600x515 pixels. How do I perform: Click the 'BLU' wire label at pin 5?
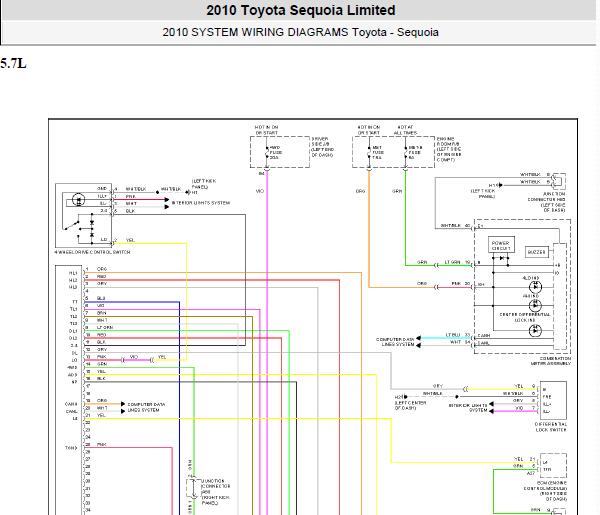(101, 298)
